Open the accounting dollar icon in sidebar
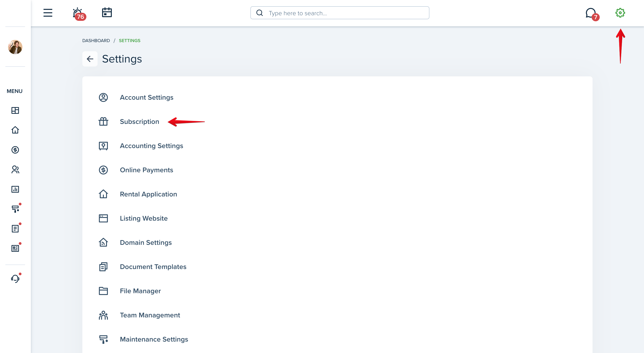 point(15,150)
